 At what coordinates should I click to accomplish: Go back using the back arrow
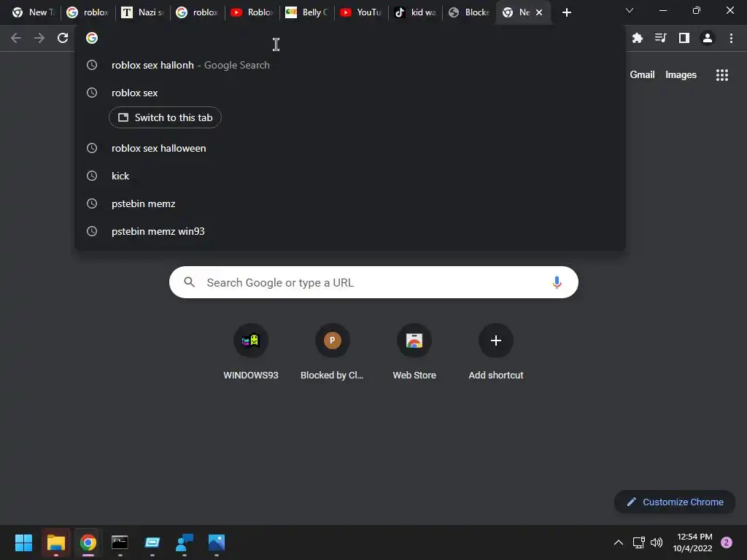click(16, 38)
